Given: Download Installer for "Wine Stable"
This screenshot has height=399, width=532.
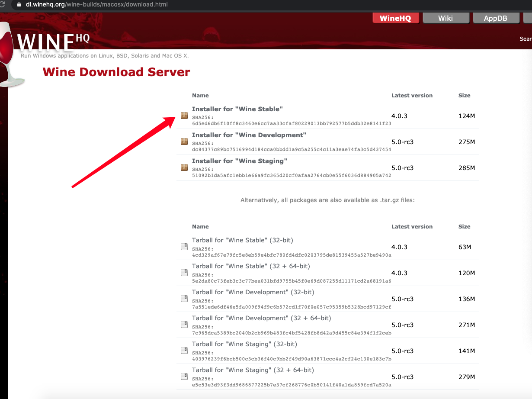Looking at the screenshot, I should (237, 109).
